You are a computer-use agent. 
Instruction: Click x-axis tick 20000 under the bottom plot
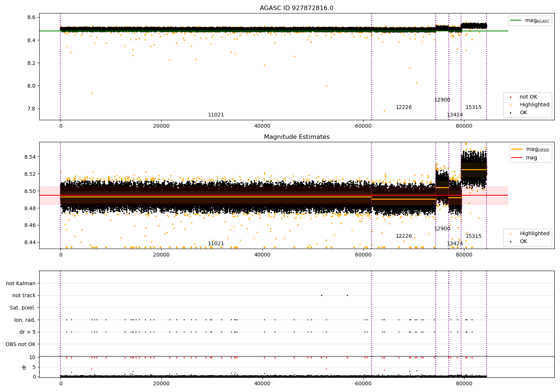[161, 384]
